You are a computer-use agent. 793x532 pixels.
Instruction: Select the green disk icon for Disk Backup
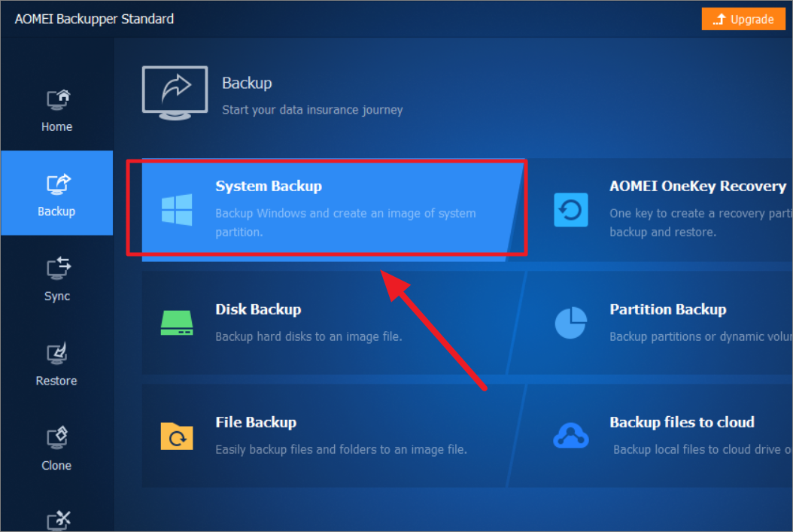pyautogui.click(x=176, y=322)
